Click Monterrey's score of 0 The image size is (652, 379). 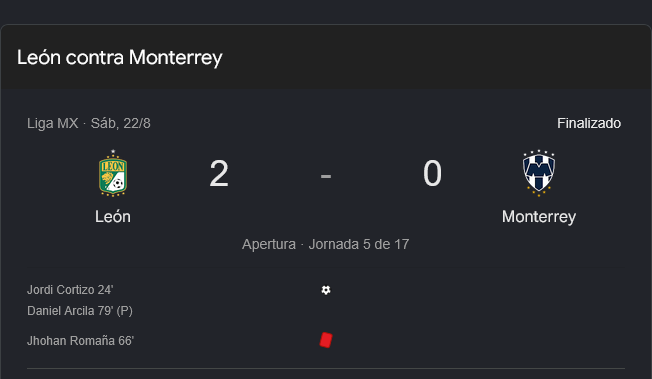[432, 173]
